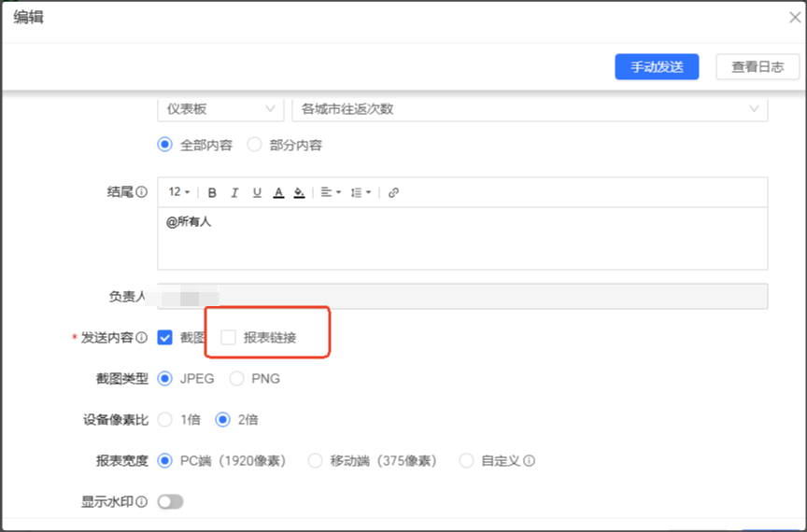Choose the background fill color tool

tap(299, 193)
